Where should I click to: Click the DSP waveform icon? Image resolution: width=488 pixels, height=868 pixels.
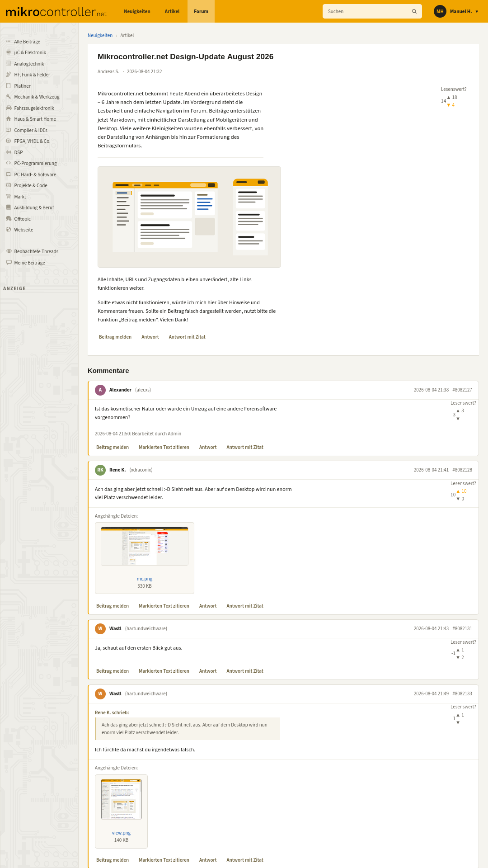pyautogui.click(x=8, y=152)
